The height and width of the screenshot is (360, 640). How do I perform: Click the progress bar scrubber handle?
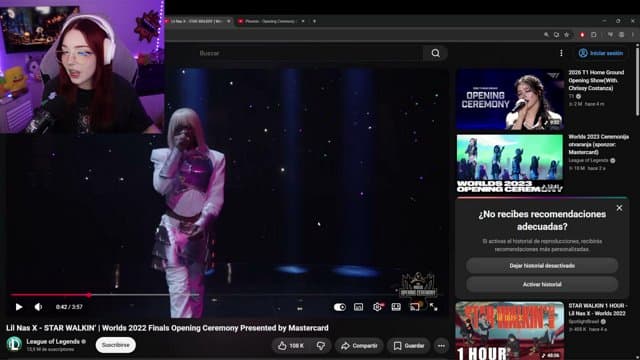89,295
